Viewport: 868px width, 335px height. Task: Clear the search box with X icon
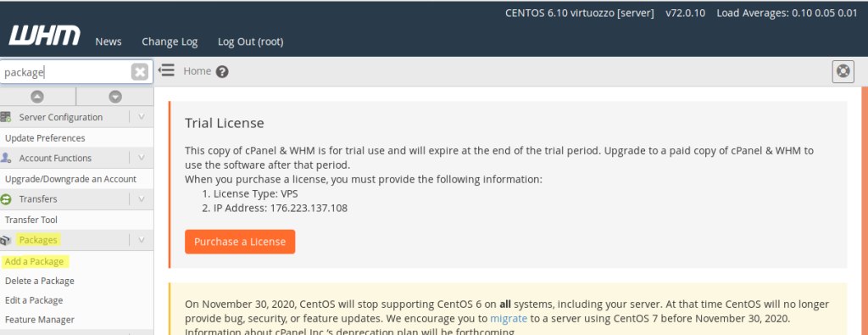point(140,72)
